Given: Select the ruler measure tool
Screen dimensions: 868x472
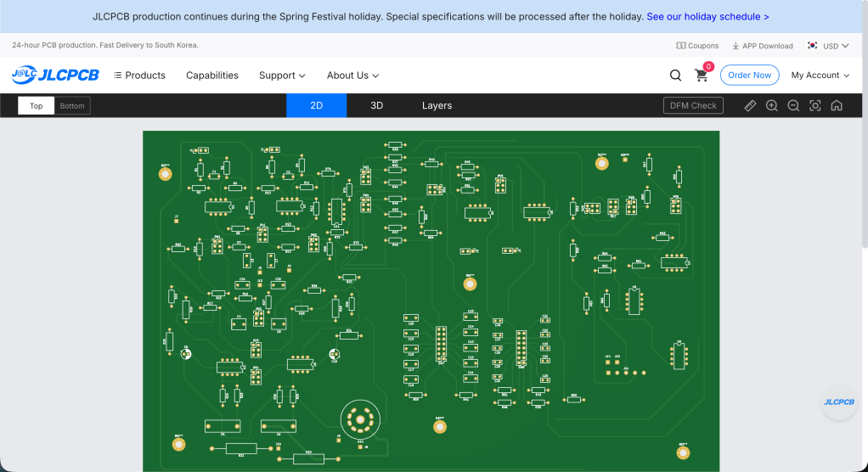Looking at the screenshot, I should pos(750,105).
